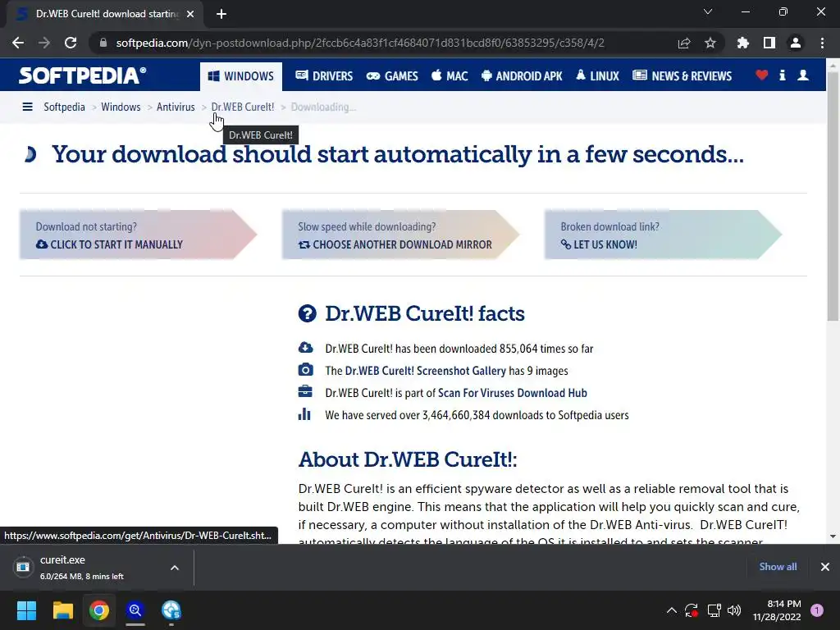Open the Android APK section
The image size is (840, 630).
(522, 76)
